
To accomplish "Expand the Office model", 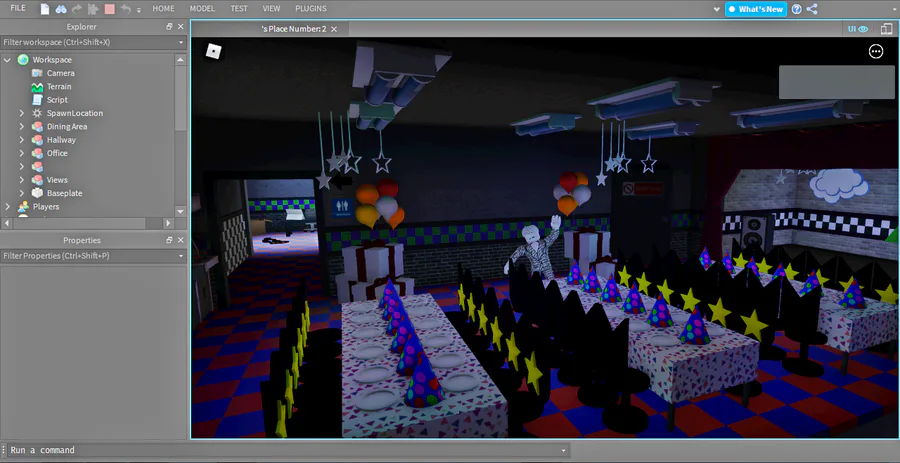I will (x=22, y=153).
